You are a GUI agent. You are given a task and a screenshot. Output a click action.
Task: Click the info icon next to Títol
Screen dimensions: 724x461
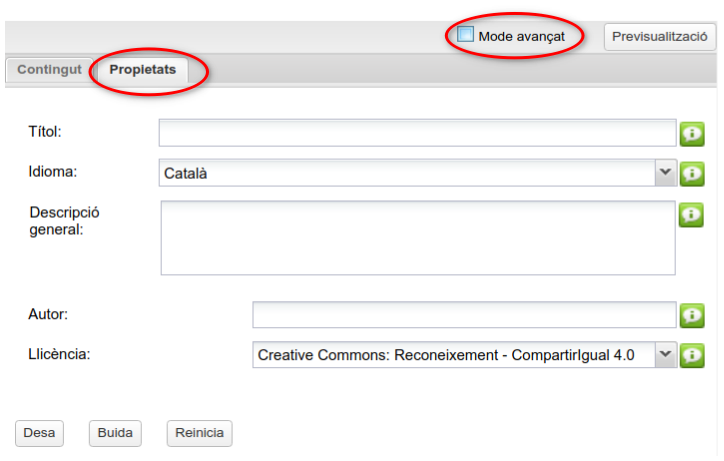coord(692,134)
